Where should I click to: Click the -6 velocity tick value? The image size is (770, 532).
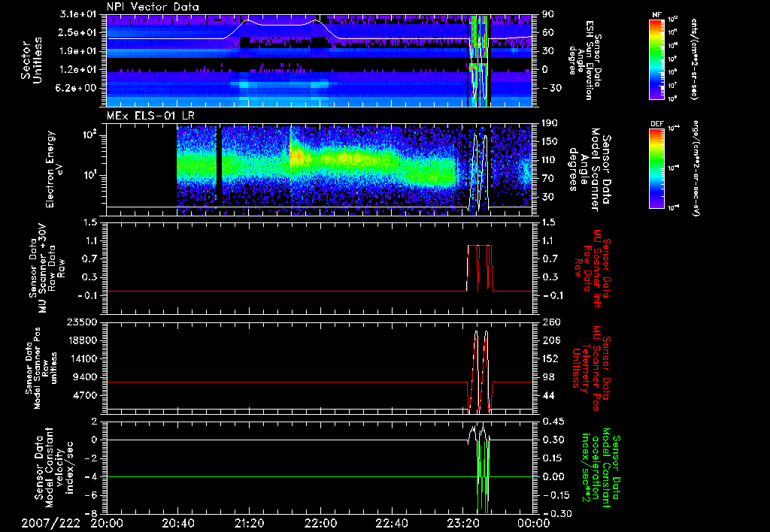[91, 495]
